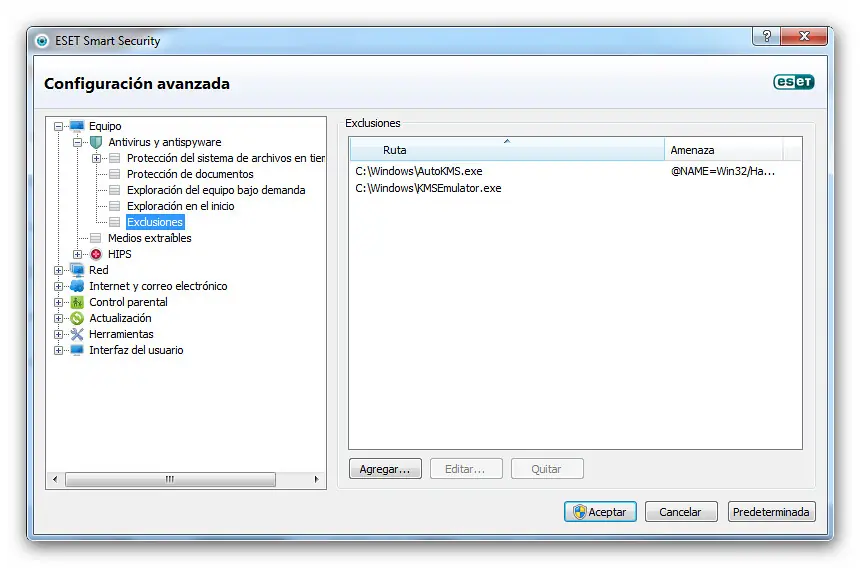
Task: Expand the Actualización node
Action: pos(58,318)
